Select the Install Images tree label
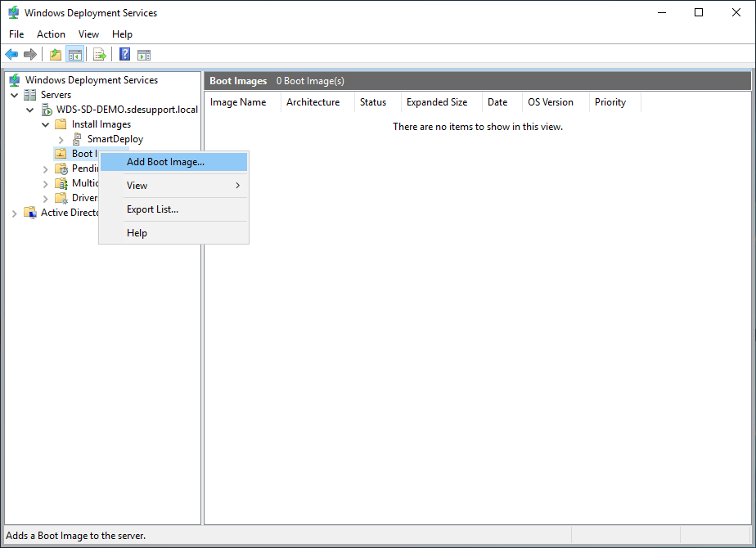Viewport: 756px width, 548px height. [x=101, y=124]
